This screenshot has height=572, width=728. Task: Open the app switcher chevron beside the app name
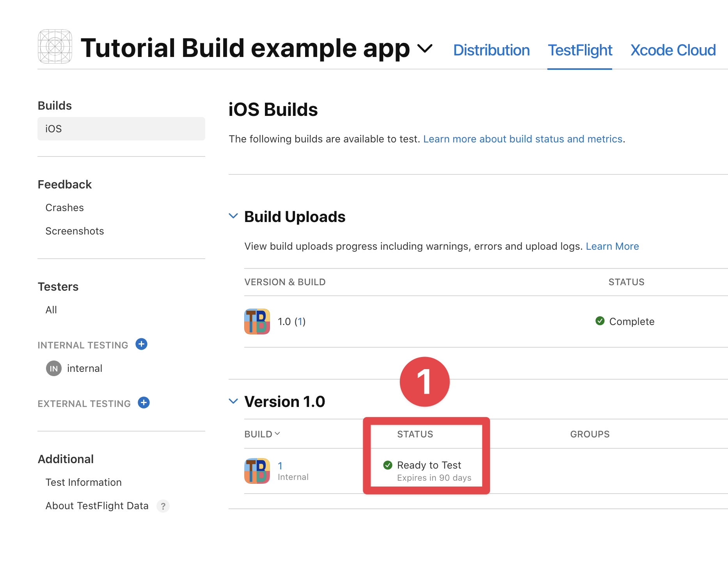[x=425, y=50]
